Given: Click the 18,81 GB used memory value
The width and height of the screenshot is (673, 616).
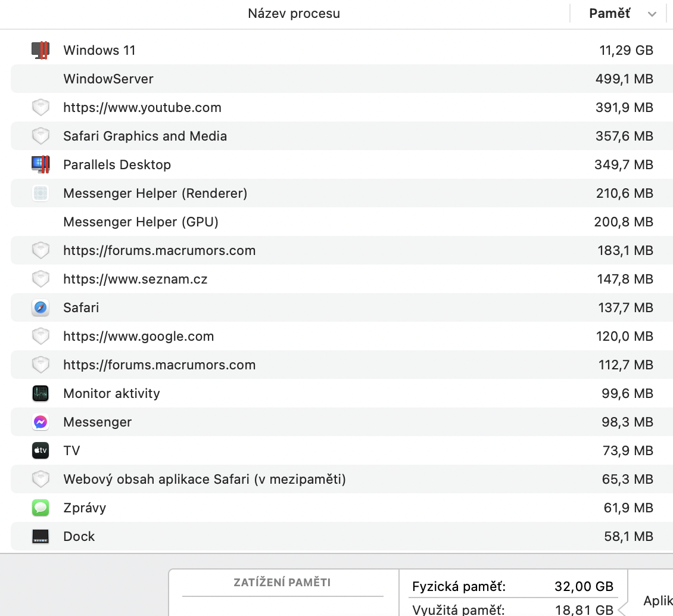Looking at the screenshot, I should 584,609.
